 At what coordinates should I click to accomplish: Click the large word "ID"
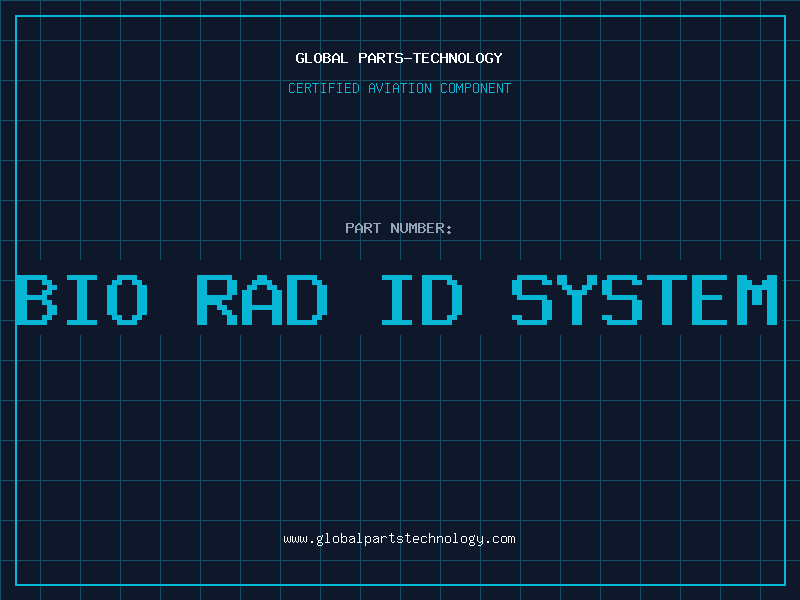coord(423,299)
